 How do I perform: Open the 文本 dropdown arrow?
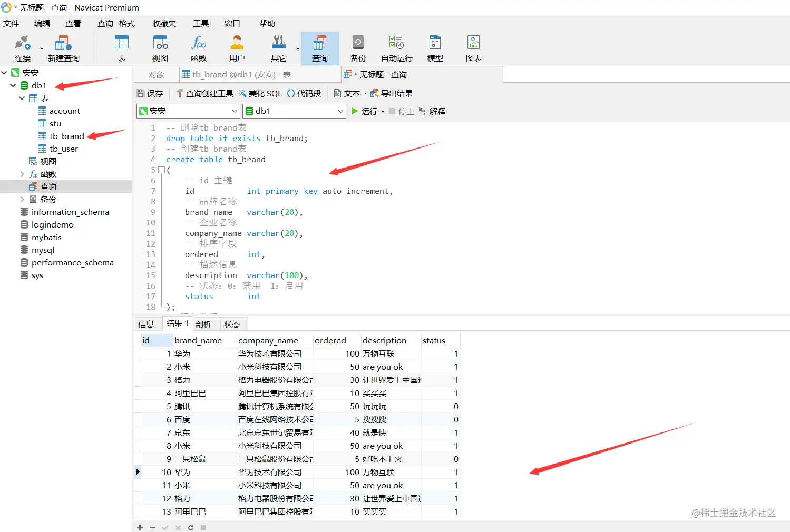(365, 94)
